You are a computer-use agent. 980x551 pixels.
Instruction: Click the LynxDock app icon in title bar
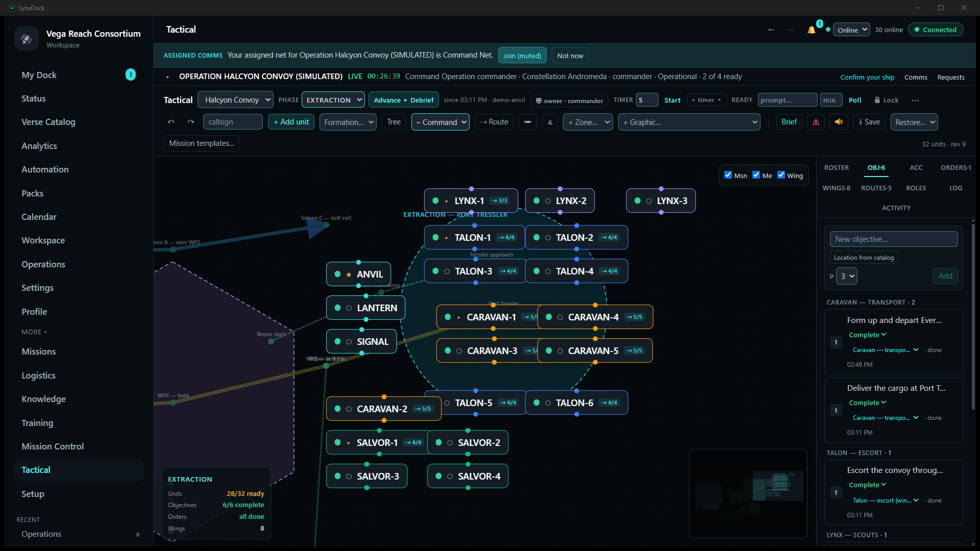pyautogui.click(x=12, y=8)
